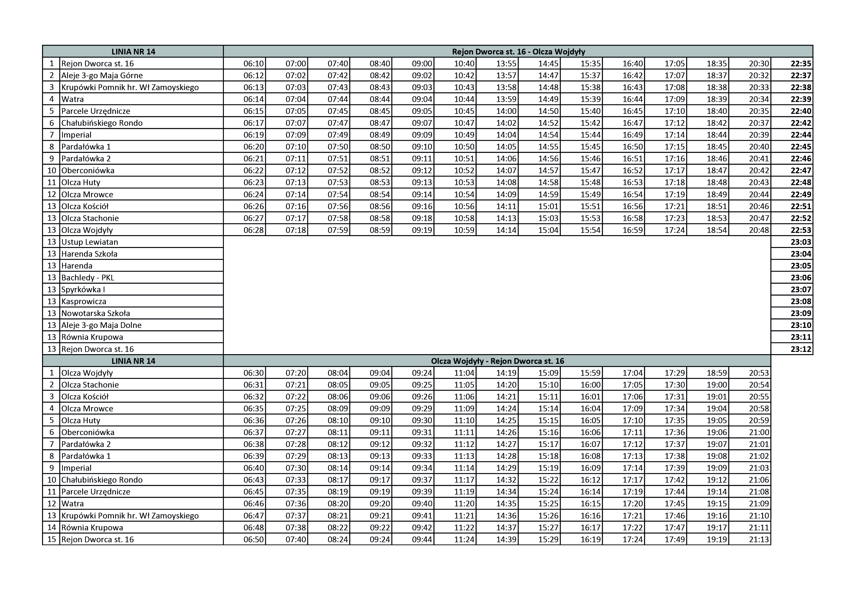Select the 'Ustup Lewiatan' stop row
Viewport: 868px width, 614px height.
[90, 242]
